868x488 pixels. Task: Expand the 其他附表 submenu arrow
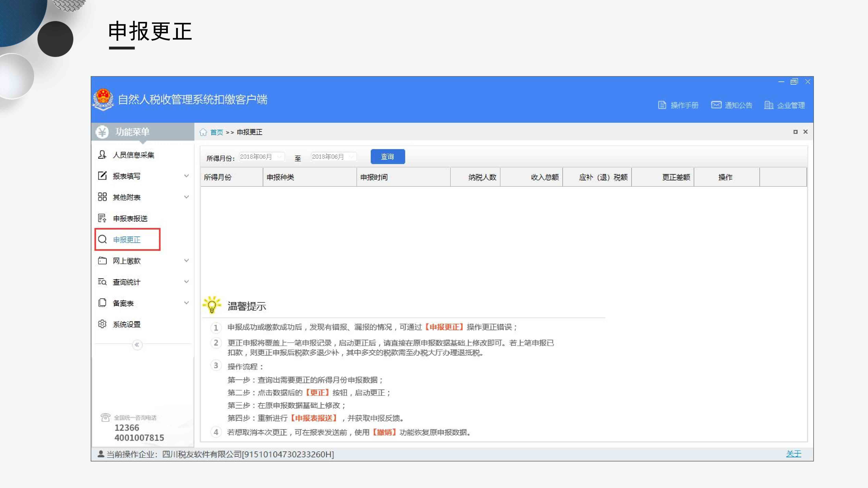click(186, 197)
